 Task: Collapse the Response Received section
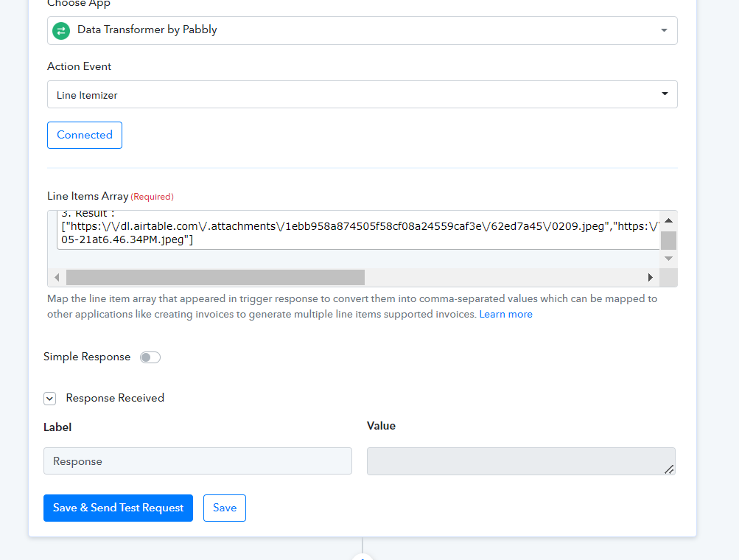pyautogui.click(x=50, y=399)
